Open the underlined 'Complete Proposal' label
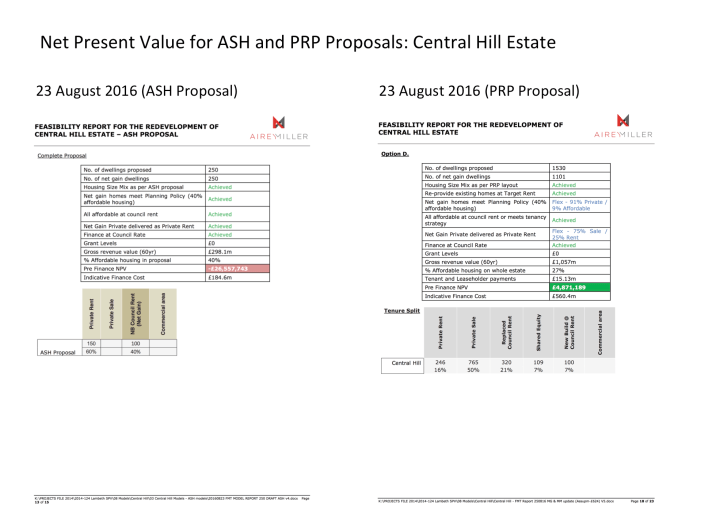Viewport: 701px width, 526px height. click(62, 157)
